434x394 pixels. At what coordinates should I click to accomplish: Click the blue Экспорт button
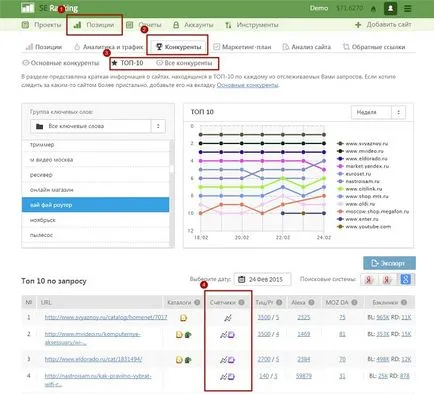(x=389, y=263)
